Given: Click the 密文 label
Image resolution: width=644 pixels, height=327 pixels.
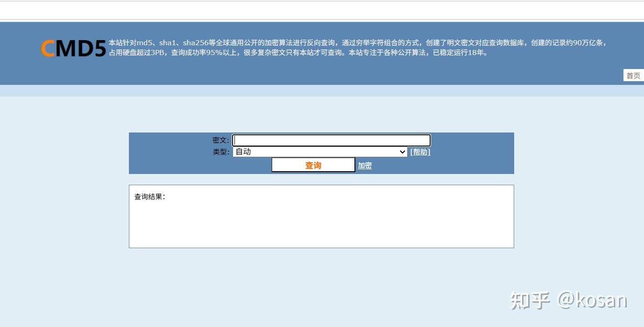Looking at the screenshot, I should coord(220,140).
